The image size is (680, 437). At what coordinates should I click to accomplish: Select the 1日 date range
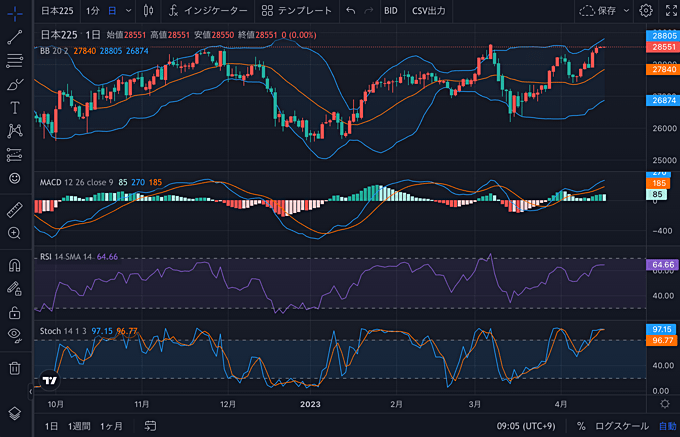(51, 426)
